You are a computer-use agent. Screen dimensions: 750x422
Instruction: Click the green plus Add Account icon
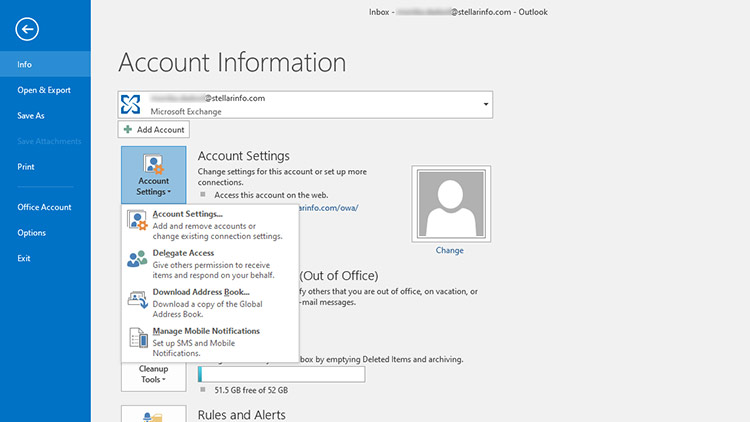pos(128,130)
